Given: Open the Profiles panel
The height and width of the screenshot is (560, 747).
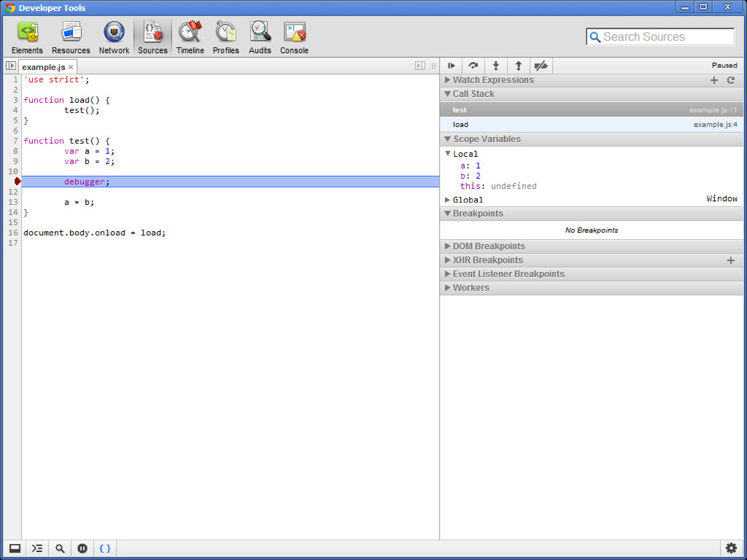Looking at the screenshot, I should pos(226,38).
